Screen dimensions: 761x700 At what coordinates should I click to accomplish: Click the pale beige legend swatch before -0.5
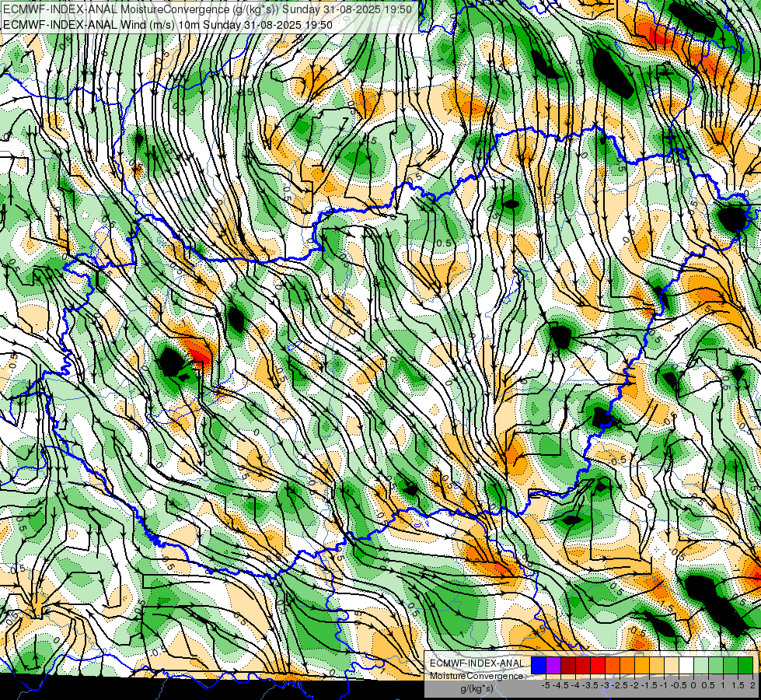pos(672,666)
